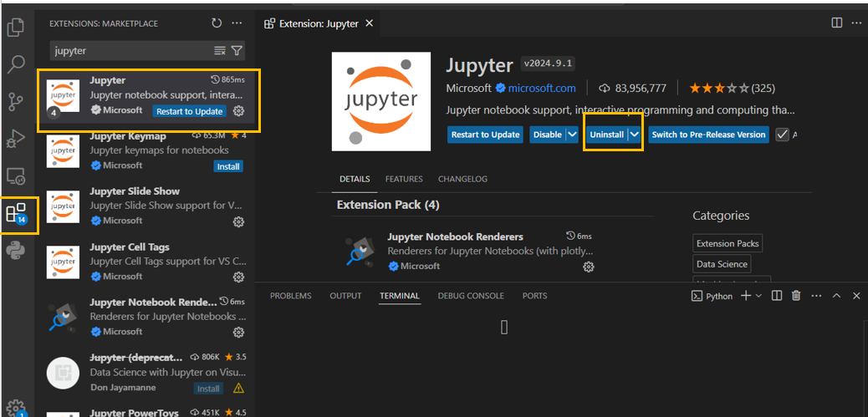Screen dimensions: 868x417
Task: Click Switch to Pre-Release Version
Action: [708, 135]
